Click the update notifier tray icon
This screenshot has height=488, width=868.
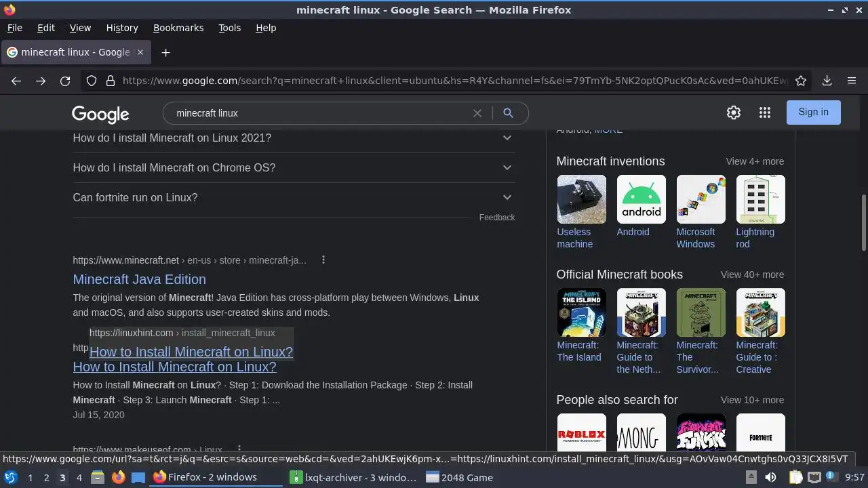pos(833,477)
